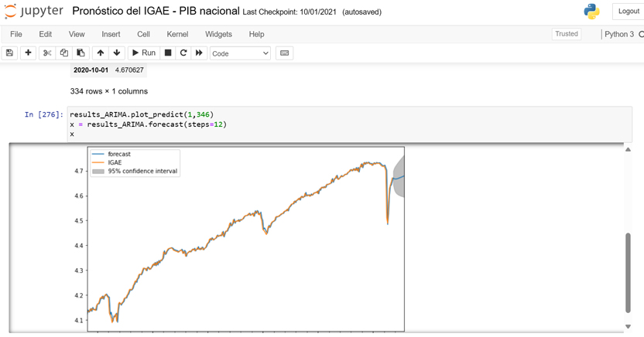Viewport: 644px width, 337px height.
Task: Run the current cell
Action: click(143, 53)
